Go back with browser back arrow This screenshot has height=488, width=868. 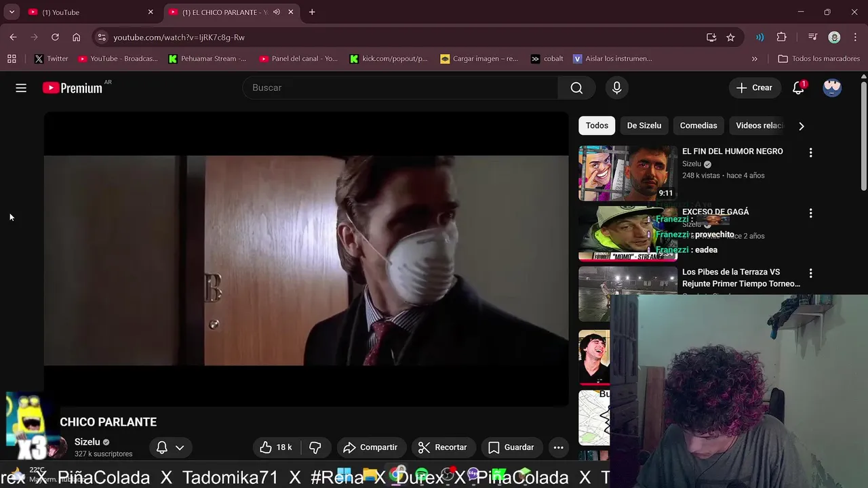pyautogui.click(x=14, y=37)
